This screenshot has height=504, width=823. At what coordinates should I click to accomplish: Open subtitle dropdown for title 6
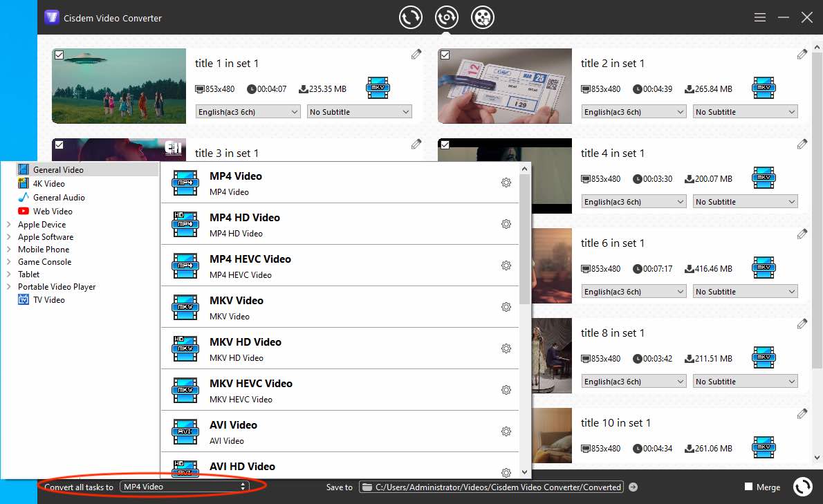point(746,292)
